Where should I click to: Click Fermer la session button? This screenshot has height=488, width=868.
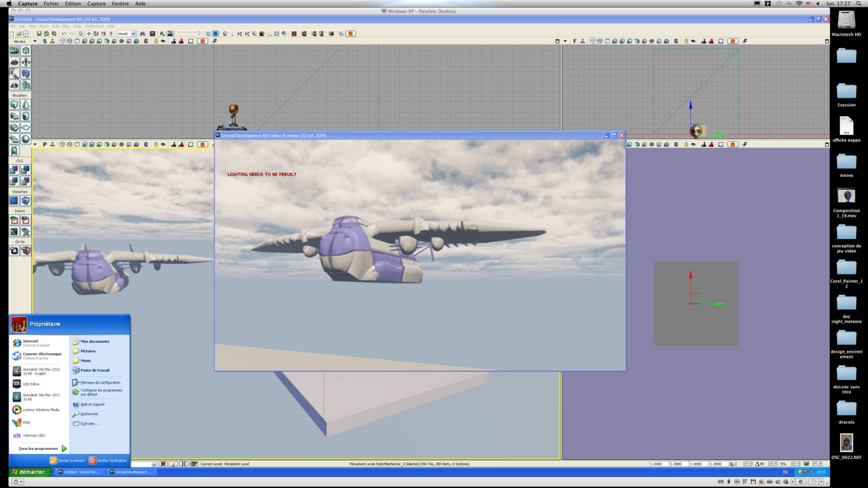click(68, 460)
